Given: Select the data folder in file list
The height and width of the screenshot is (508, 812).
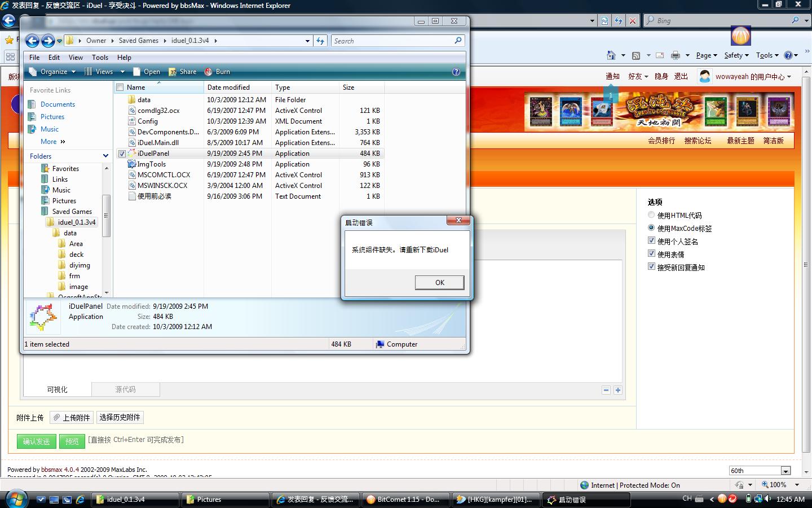Looking at the screenshot, I should pyautogui.click(x=144, y=100).
